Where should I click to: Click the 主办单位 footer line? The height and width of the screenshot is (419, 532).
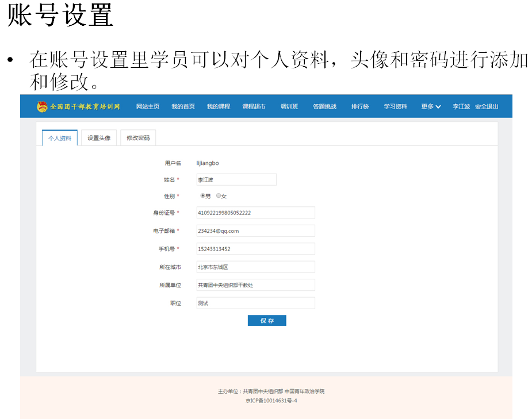[x=271, y=391]
